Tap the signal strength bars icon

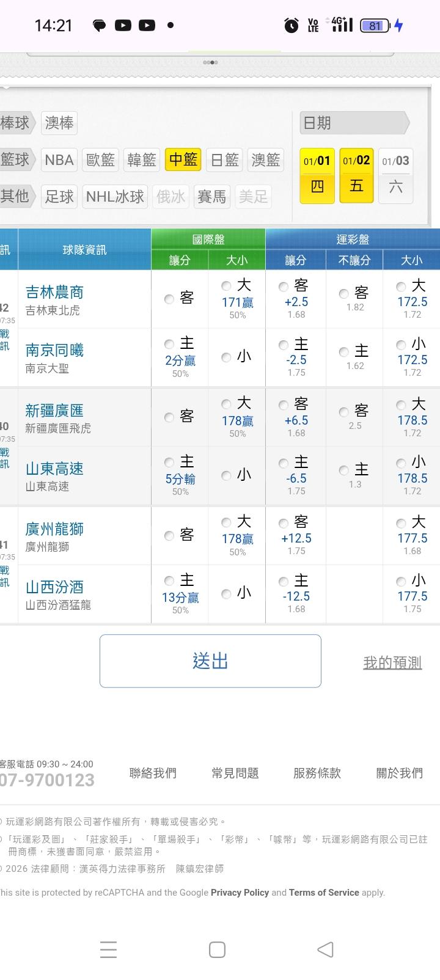click(342, 24)
